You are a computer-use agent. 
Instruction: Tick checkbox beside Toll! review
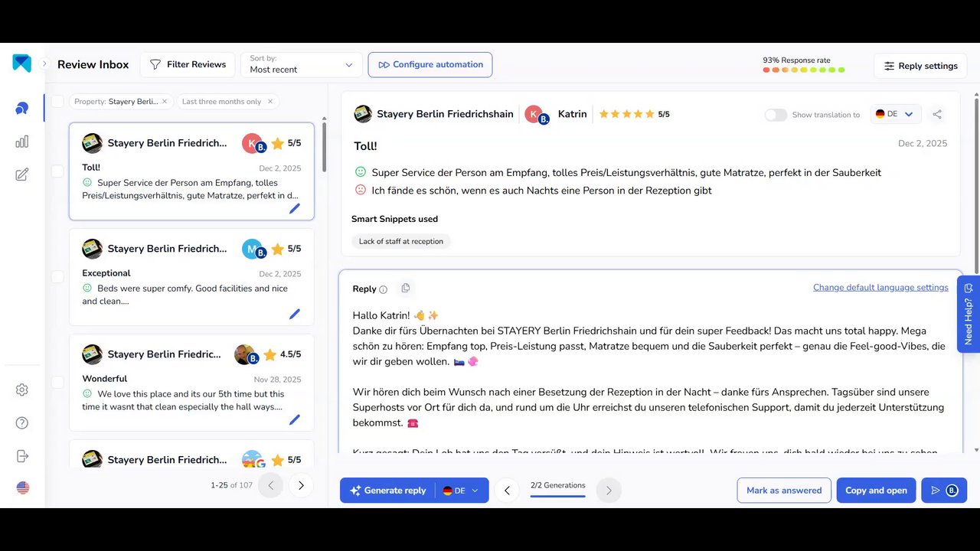click(57, 171)
